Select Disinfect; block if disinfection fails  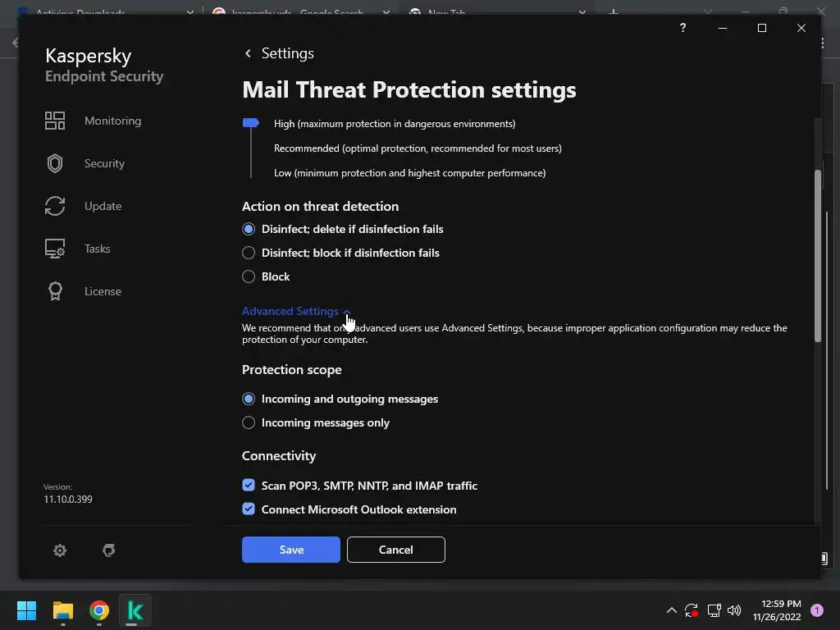pos(249,253)
